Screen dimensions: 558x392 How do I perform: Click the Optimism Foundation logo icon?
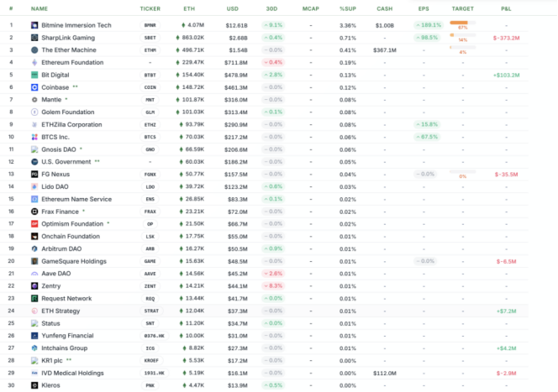click(34, 224)
